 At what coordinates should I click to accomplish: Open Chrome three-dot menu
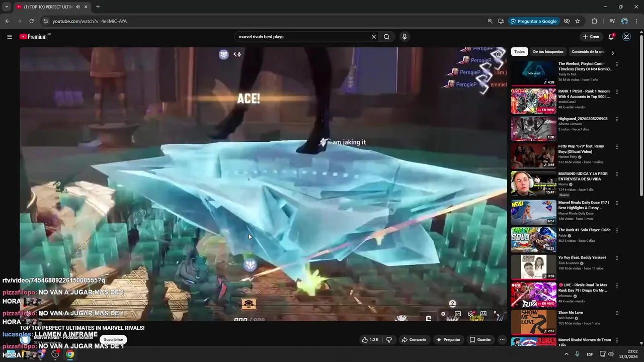[x=636, y=21]
